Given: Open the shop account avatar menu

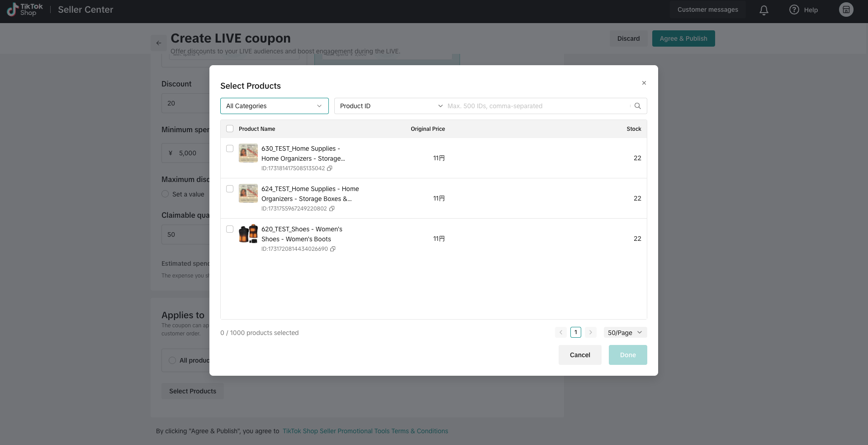Looking at the screenshot, I should pos(846,10).
